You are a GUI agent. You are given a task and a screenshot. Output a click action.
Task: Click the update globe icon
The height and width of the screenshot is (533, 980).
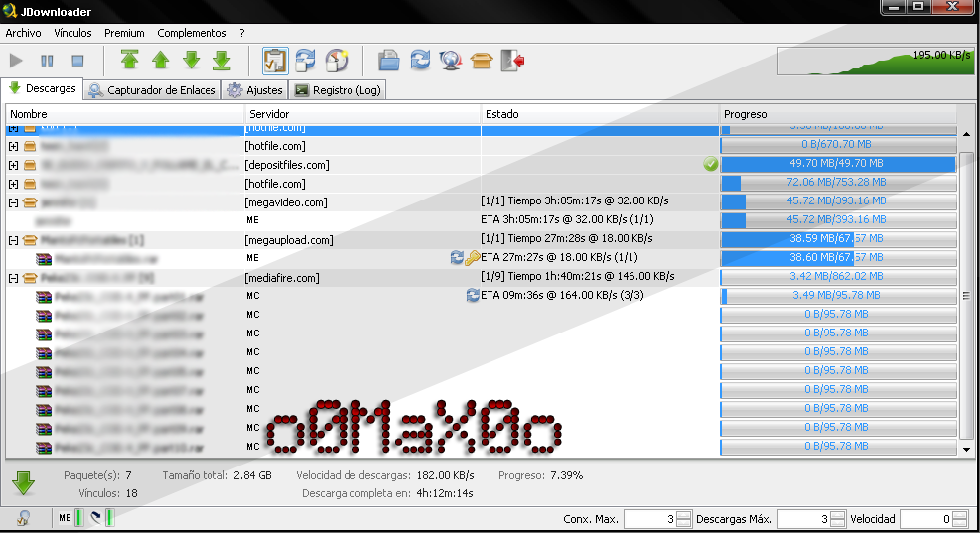pos(451,61)
